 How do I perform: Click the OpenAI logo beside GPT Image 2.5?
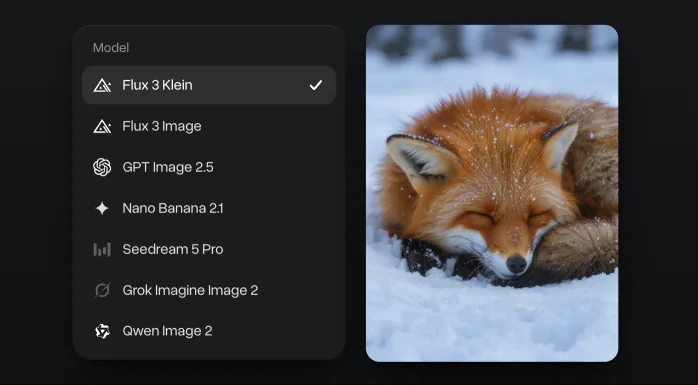(102, 167)
